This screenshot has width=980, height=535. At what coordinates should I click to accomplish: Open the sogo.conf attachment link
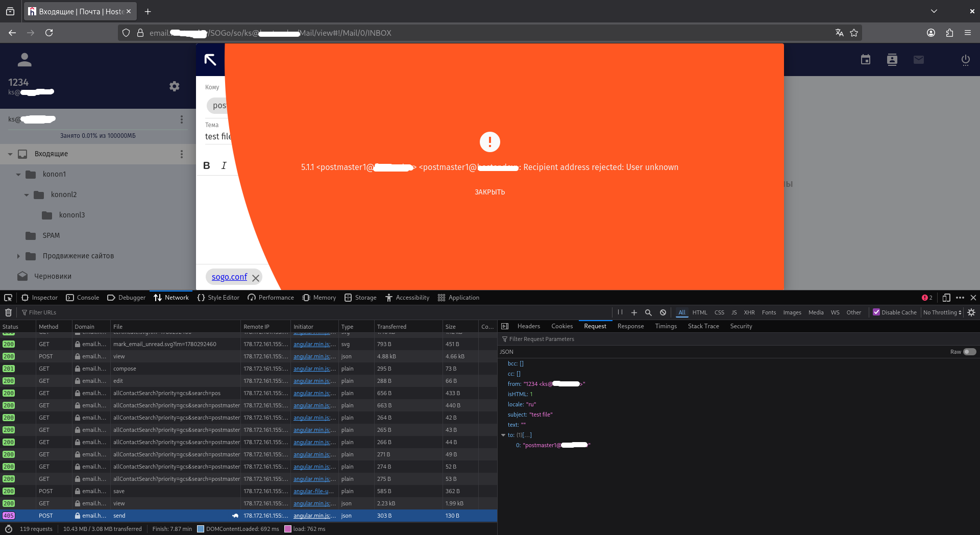pos(229,277)
